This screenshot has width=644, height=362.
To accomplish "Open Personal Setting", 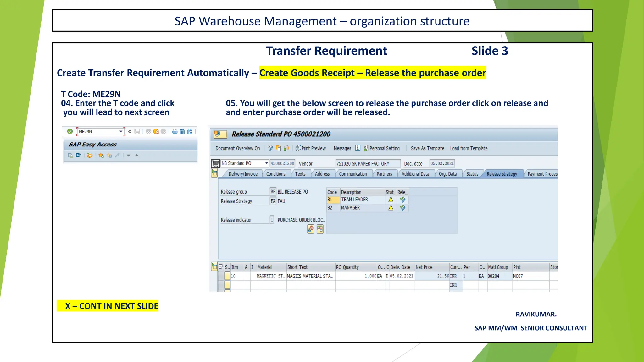I will point(381,148).
